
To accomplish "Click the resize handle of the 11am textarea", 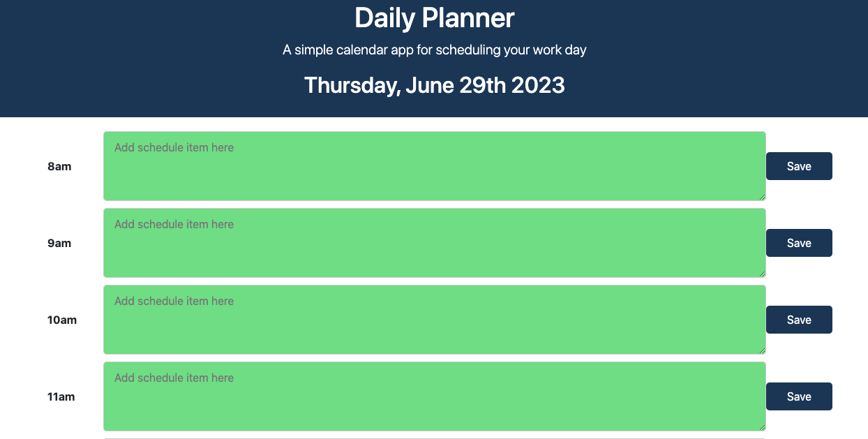I will click(763, 428).
